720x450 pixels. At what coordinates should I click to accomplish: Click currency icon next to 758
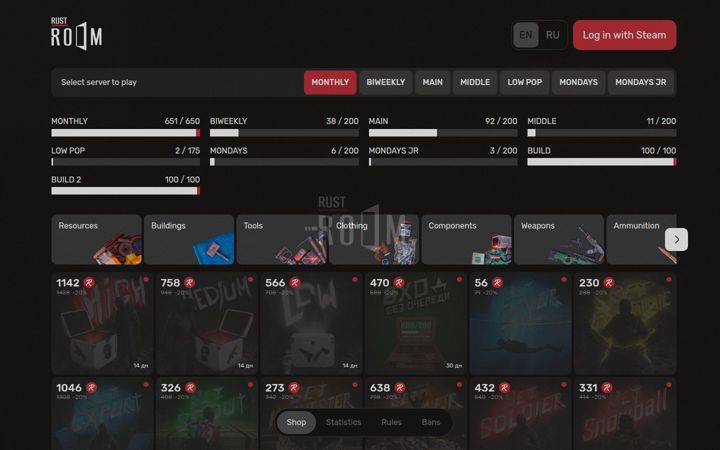coord(190,283)
